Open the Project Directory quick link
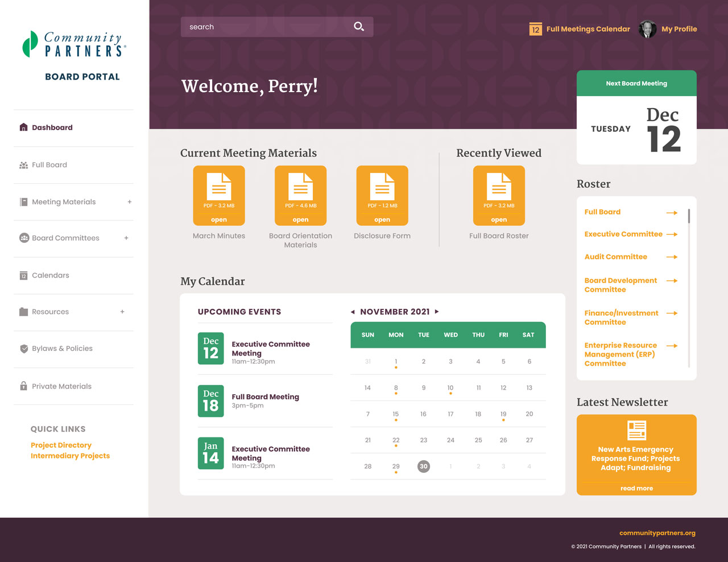Viewport: 728px width, 562px height. point(61,445)
